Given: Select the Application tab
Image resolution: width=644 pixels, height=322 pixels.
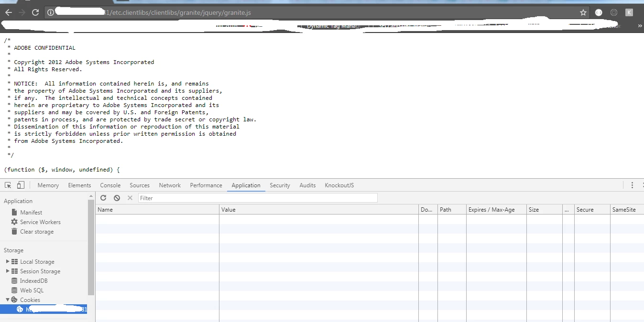Looking at the screenshot, I should point(246,185).
